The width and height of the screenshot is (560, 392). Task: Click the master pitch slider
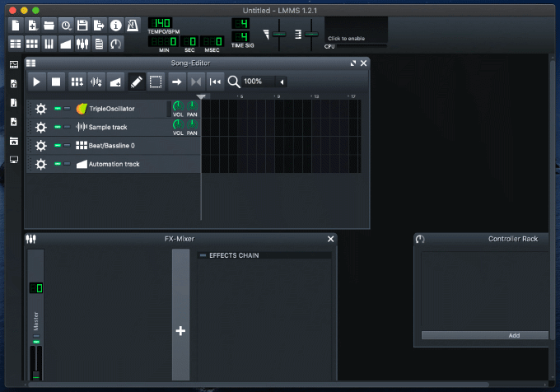click(311, 35)
